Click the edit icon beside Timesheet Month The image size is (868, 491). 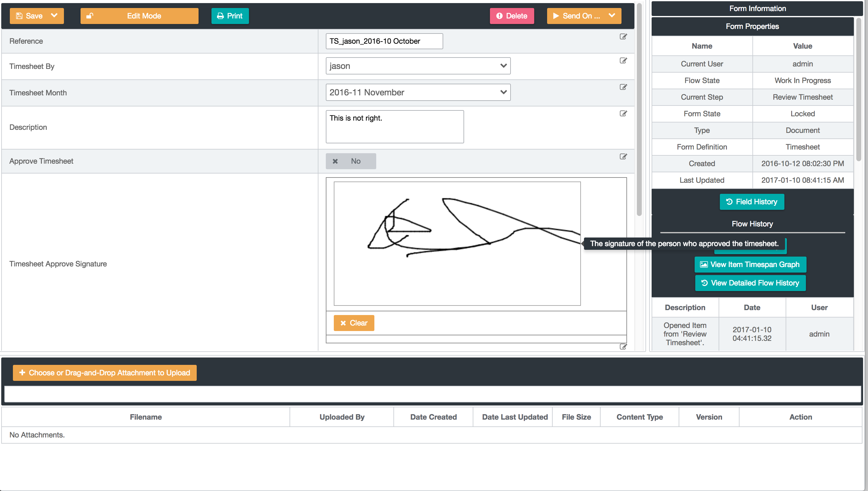(623, 87)
